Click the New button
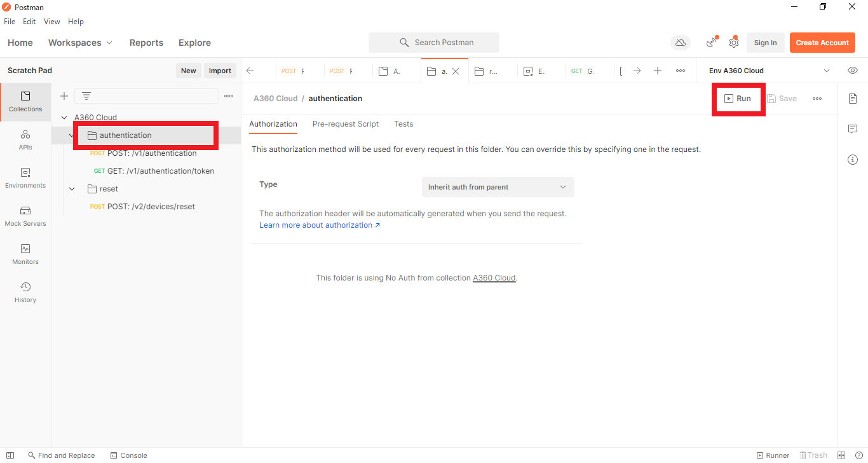868x463 pixels. click(x=189, y=71)
